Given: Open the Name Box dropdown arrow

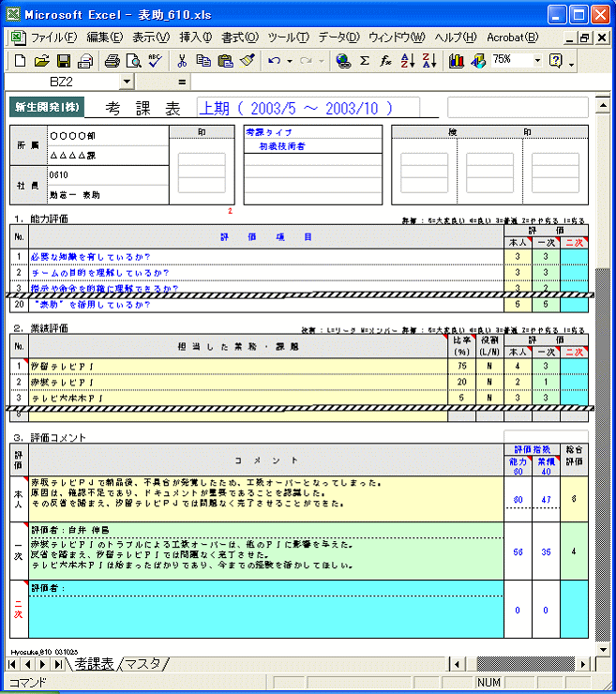Looking at the screenshot, I should (127, 82).
